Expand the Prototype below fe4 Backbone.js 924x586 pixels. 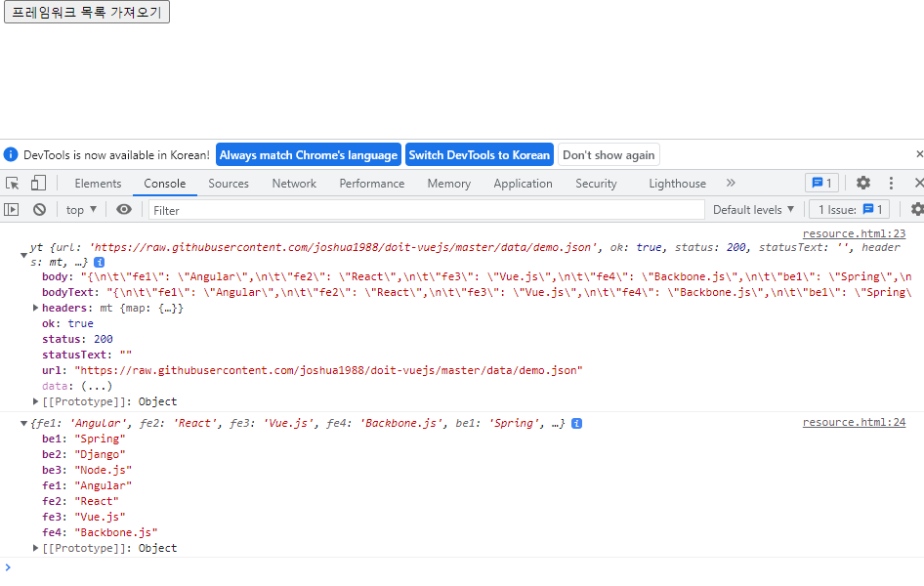point(35,548)
